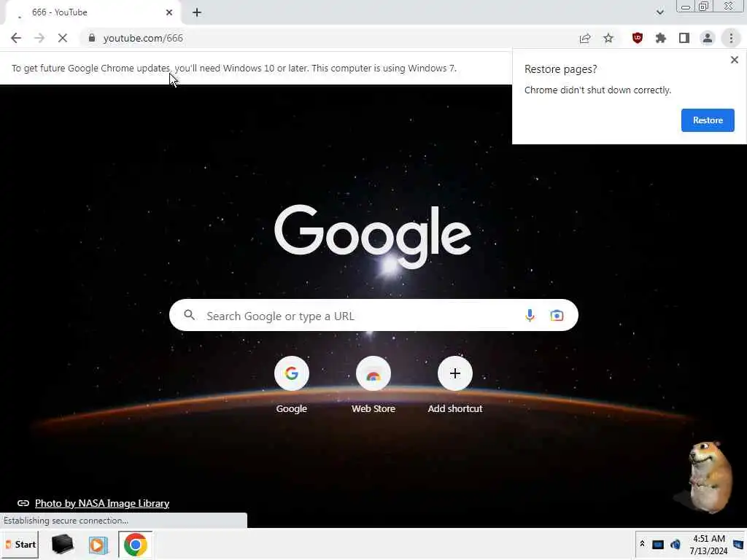The height and width of the screenshot is (560, 747).
Task: Click the search magnifier icon
Action: click(189, 315)
